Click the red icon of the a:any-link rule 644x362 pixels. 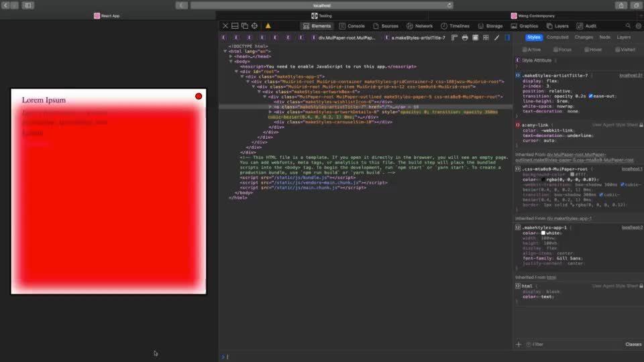tap(518, 125)
